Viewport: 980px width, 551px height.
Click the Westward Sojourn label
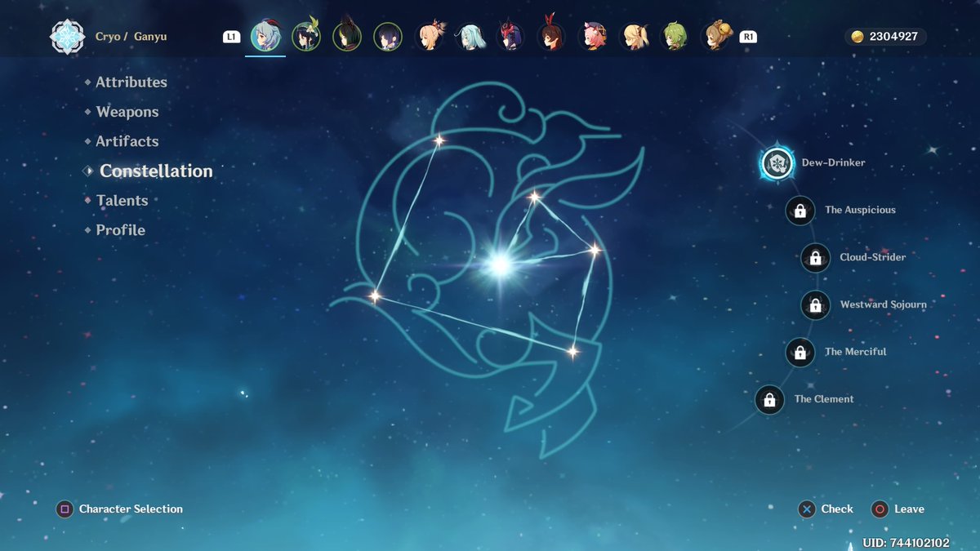point(884,304)
